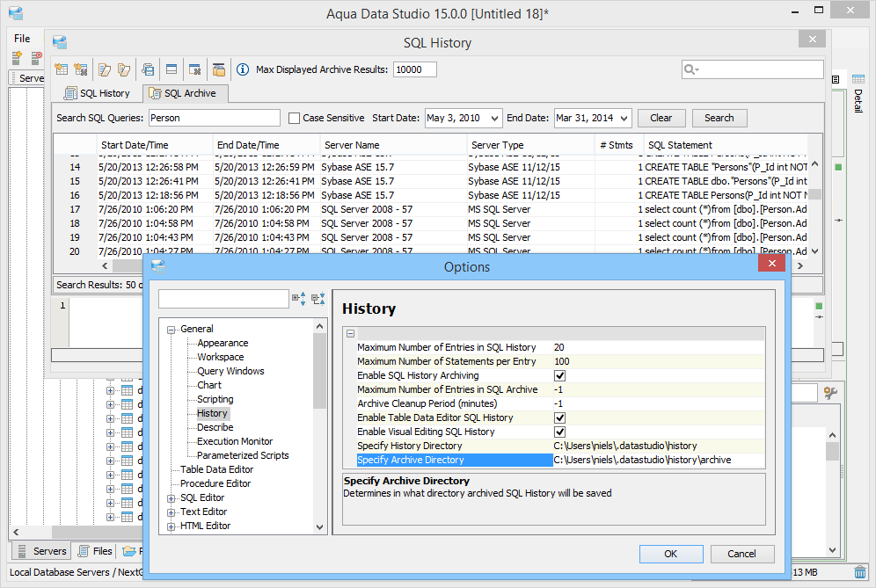Screen dimensions: 876x588
Task: Click the blue printer-like copy icon in SQL History toolbar
Action: coord(148,69)
